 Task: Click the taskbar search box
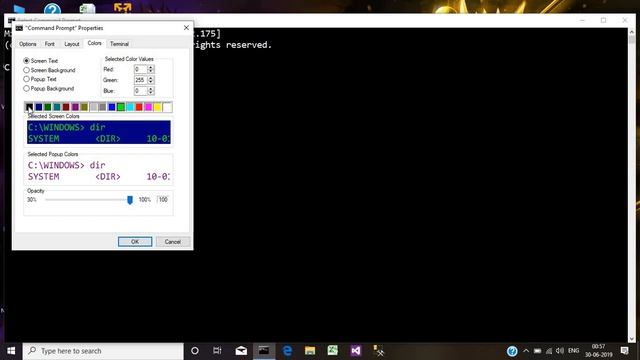(x=103, y=351)
